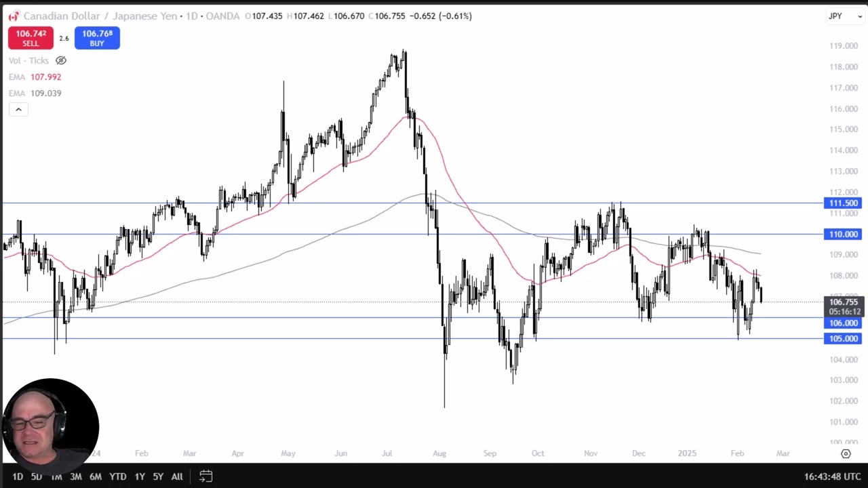The height and width of the screenshot is (488, 868).
Task: Click the 105.000 horizontal line price label
Action: pos(843,339)
